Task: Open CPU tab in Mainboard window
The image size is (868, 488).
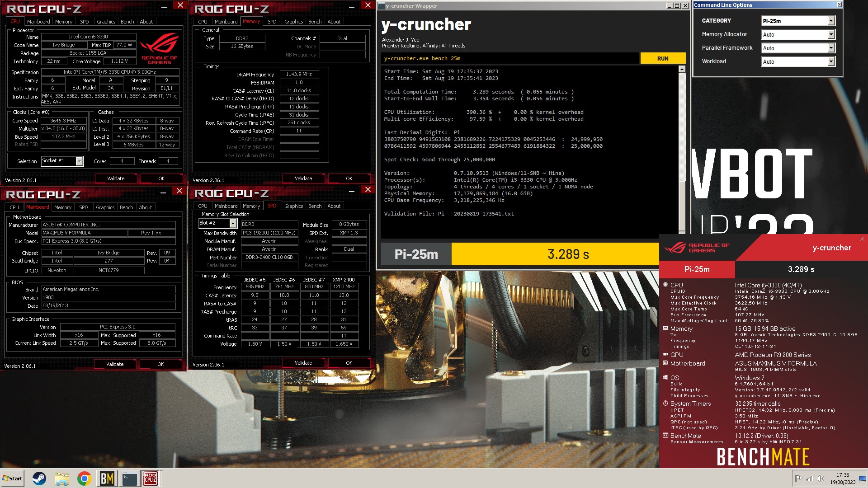Action: (14, 207)
